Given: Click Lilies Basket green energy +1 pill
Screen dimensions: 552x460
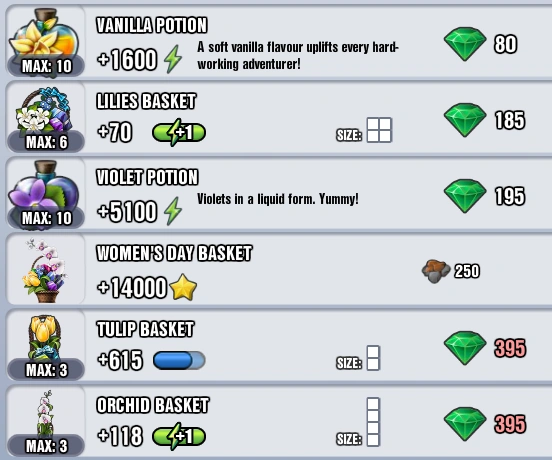Looking at the screenshot, I should (x=179, y=132).
